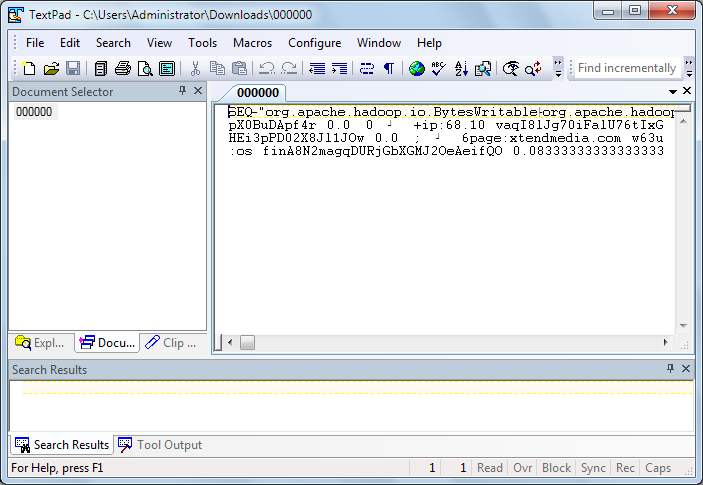Click the Copy toolbar icon
Viewport: 703px width, 485px height.
tap(217, 68)
